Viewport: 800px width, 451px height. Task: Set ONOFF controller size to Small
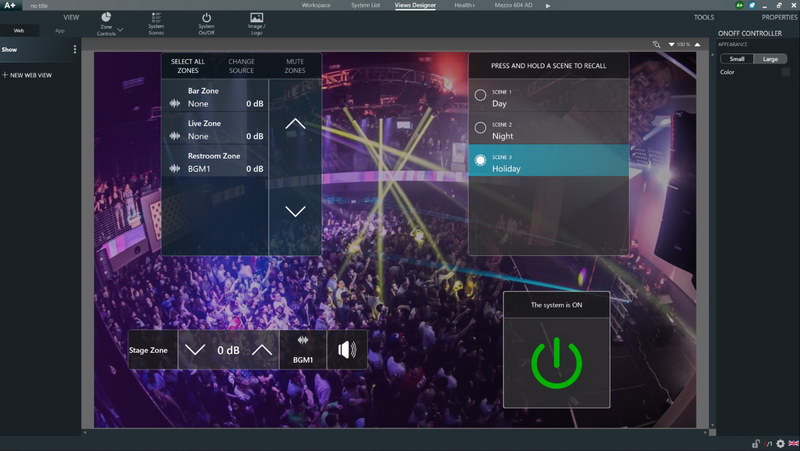pos(737,59)
